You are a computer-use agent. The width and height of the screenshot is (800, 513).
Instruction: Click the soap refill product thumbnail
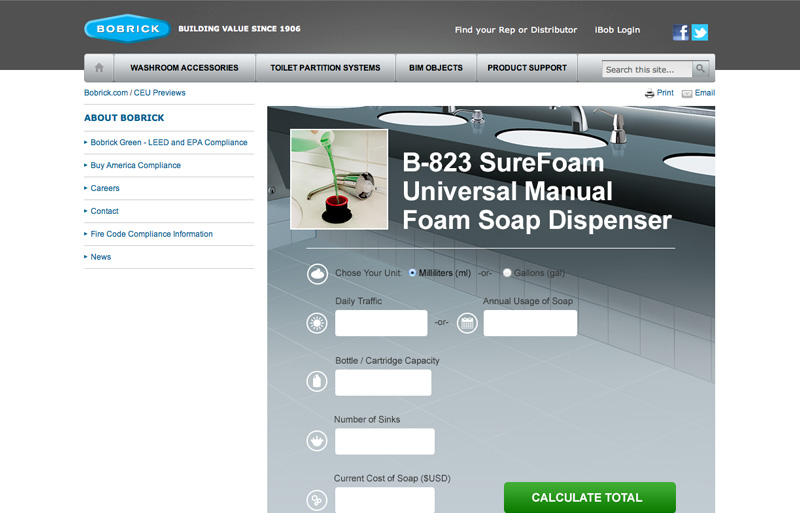[339, 179]
